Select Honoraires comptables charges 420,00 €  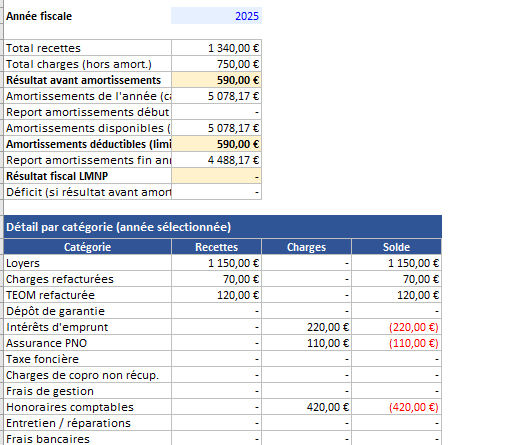click(x=307, y=407)
